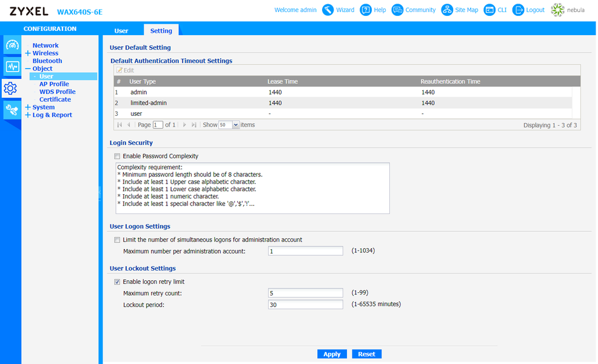Image resolution: width=598 pixels, height=364 pixels.
Task: Switch to the User tab
Action: click(x=121, y=31)
